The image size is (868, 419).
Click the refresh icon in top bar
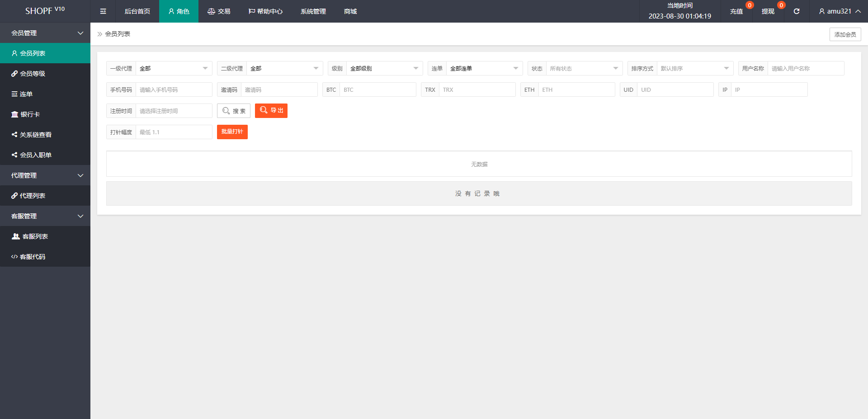click(796, 11)
